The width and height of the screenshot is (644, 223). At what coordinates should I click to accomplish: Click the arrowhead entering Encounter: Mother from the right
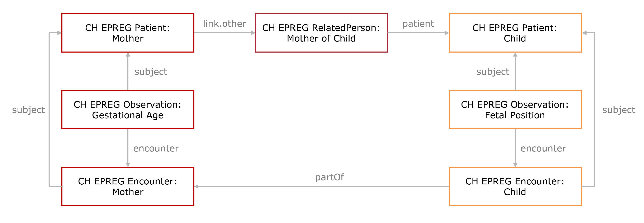(196, 186)
